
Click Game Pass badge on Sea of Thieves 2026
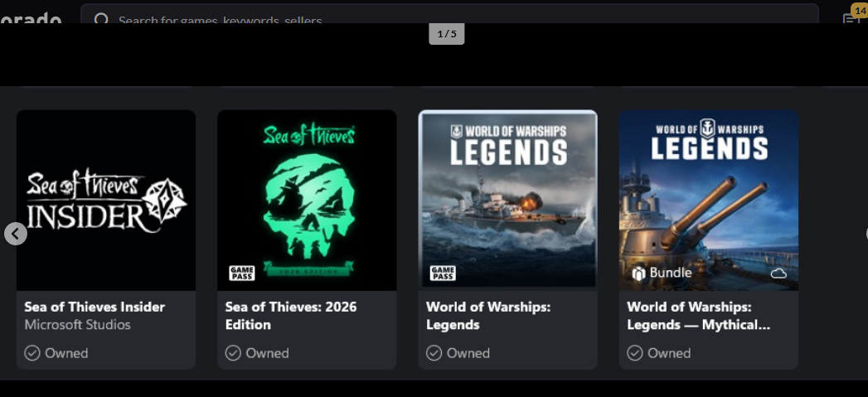(242, 273)
